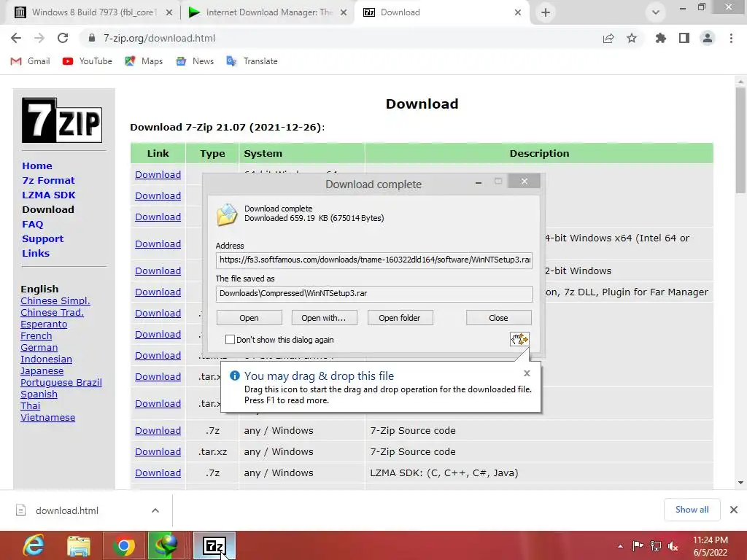Click Download link for LZMA SDK row
The width and height of the screenshot is (747, 560).
(158, 472)
